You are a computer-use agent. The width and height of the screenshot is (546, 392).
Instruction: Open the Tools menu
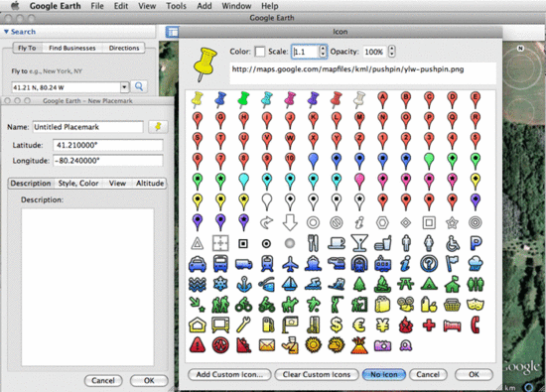(176, 6)
